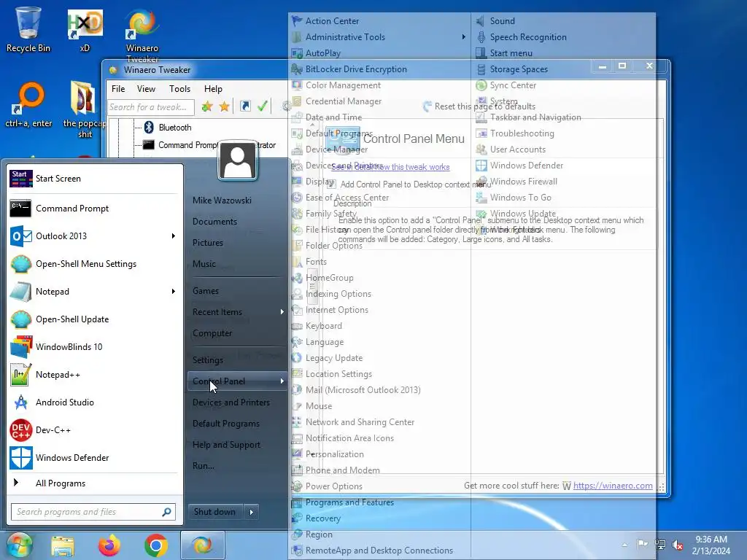
Task: Click Search for a tweak field
Action: (150, 107)
